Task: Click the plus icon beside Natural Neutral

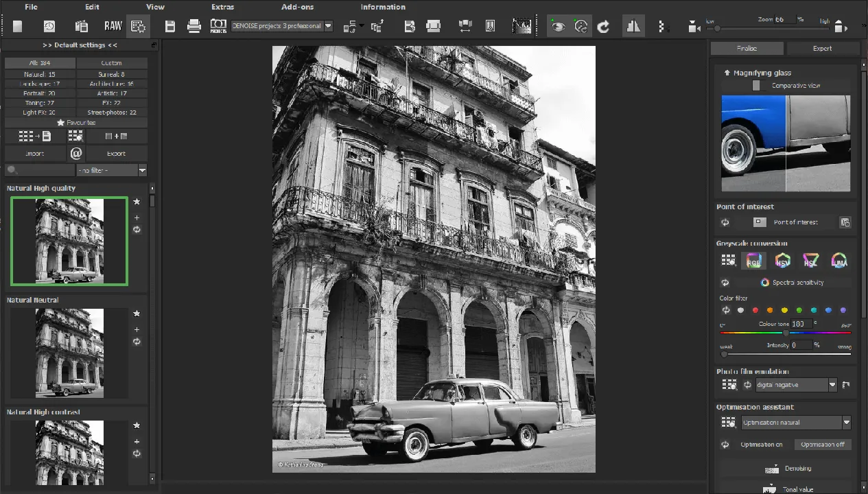Action: point(137,329)
